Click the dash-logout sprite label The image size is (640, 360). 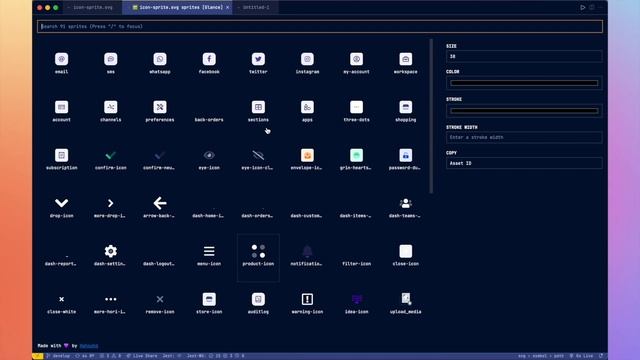click(159, 264)
